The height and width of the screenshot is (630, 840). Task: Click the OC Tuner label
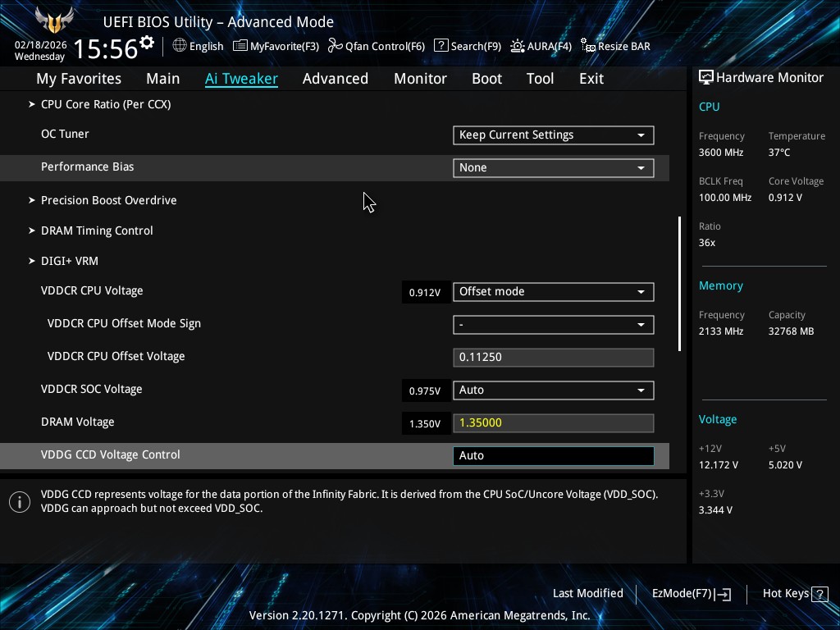(x=65, y=134)
